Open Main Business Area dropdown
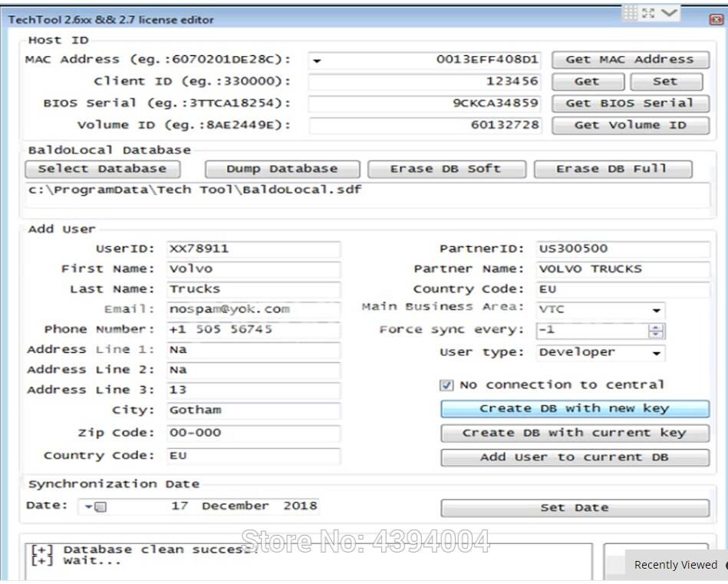728x584 pixels. (x=656, y=311)
